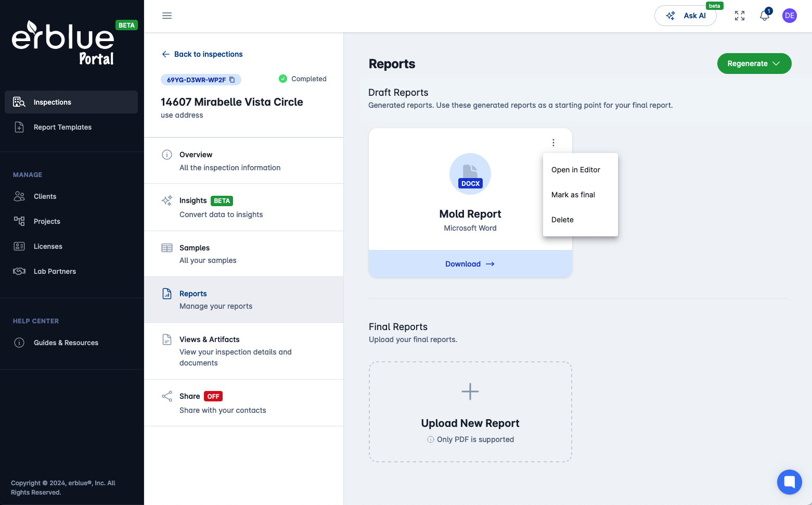The image size is (812, 505).
Task: Open Views & Artifacts section
Action: click(x=243, y=351)
